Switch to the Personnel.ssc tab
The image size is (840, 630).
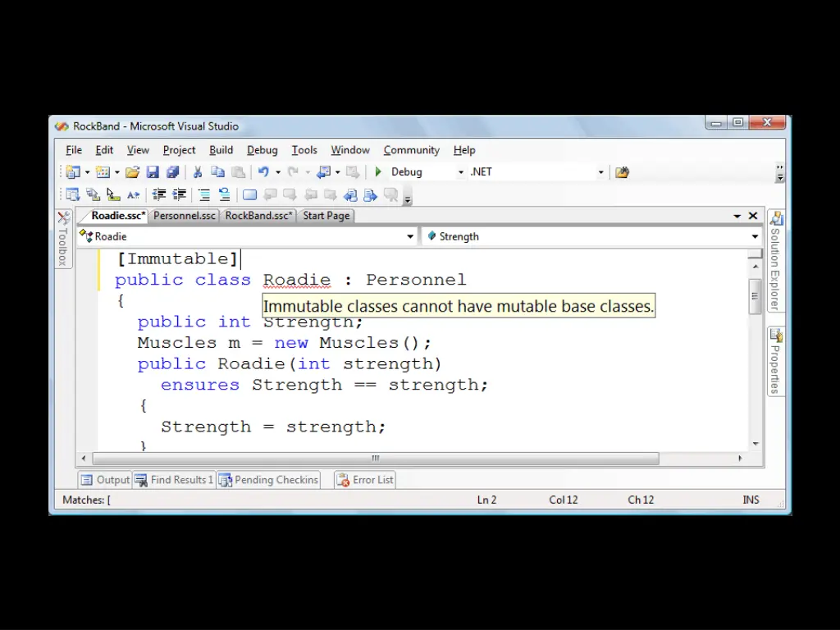coord(185,216)
